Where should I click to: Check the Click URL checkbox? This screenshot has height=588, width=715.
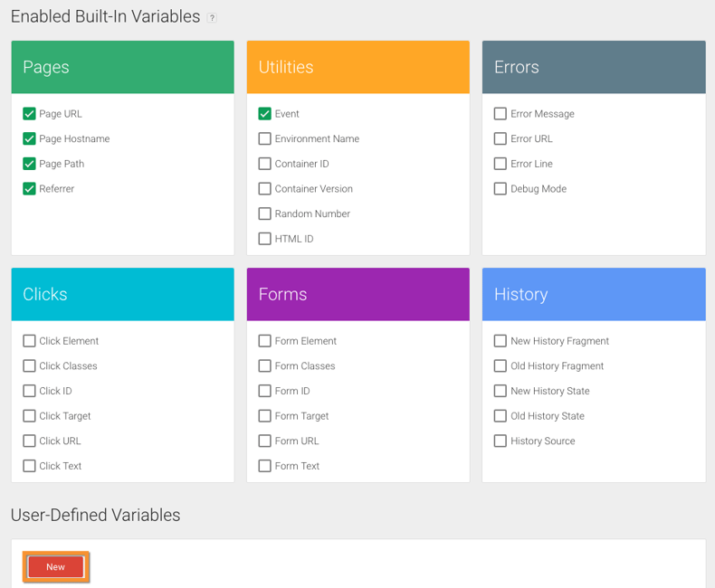pyautogui.click(x=29, y=441)
